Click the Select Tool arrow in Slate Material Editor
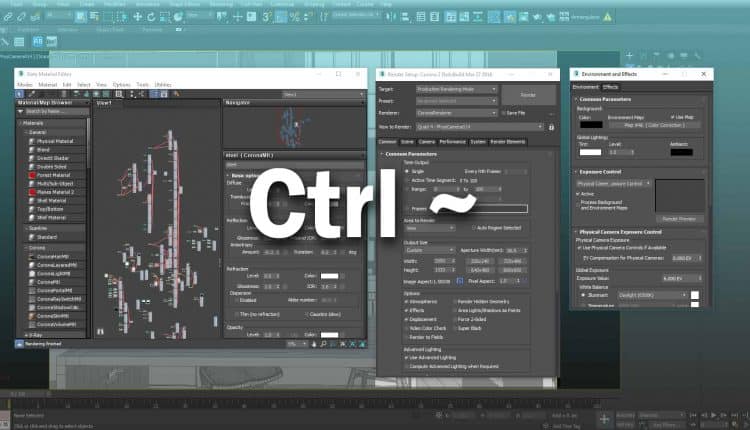This screenshot has width=750, height=430. pos(20,93)
